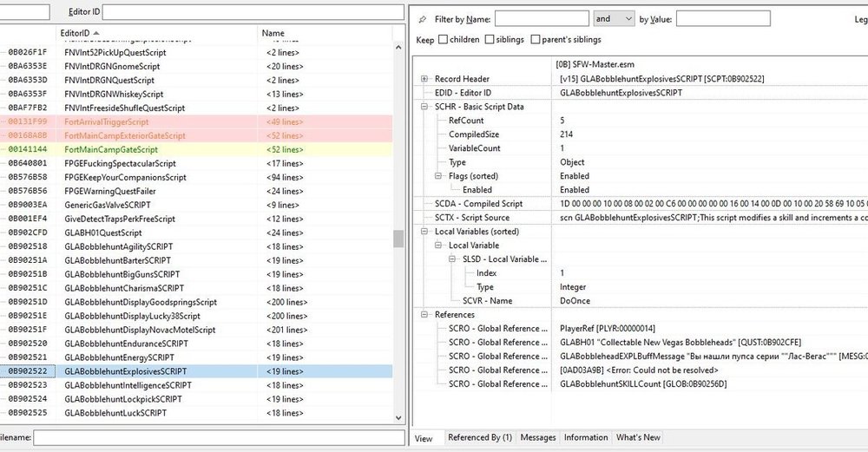Collapse the Local Variable node

(438, 246)
